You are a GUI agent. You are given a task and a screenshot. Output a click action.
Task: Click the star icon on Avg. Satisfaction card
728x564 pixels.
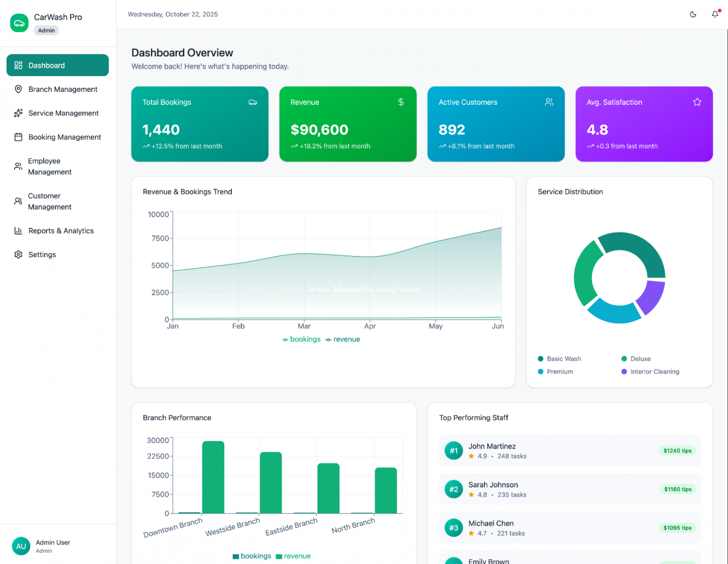point(697,102)
